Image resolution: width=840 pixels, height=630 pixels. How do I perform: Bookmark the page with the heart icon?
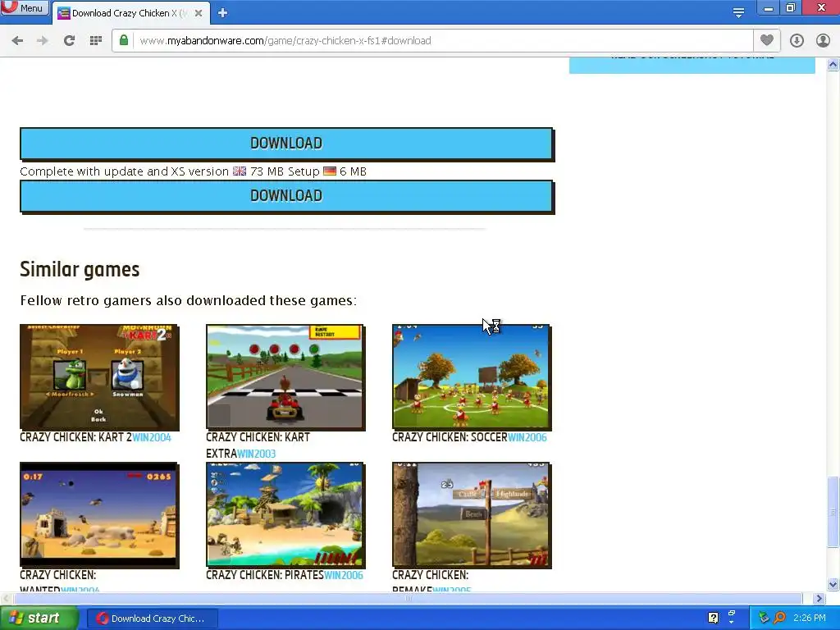pyautogui.click(x=767, y=40)
